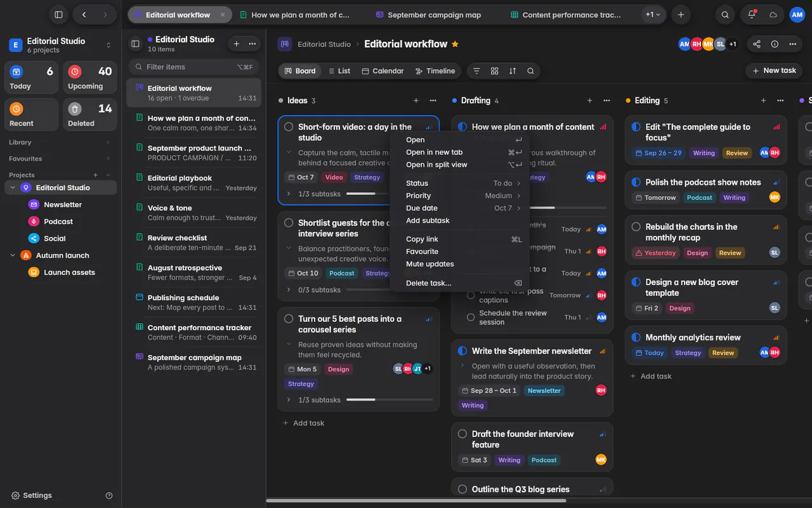The width and height of the screenshot is (812, 508).
Task: Open Settings at the sidebar bottom
Action: (x=32, y=495)
